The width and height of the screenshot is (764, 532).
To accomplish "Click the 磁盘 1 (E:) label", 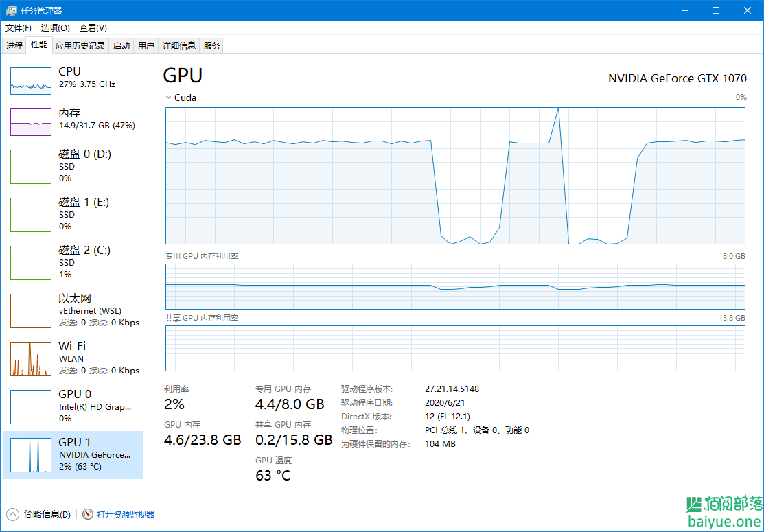I will pos(84,203).
